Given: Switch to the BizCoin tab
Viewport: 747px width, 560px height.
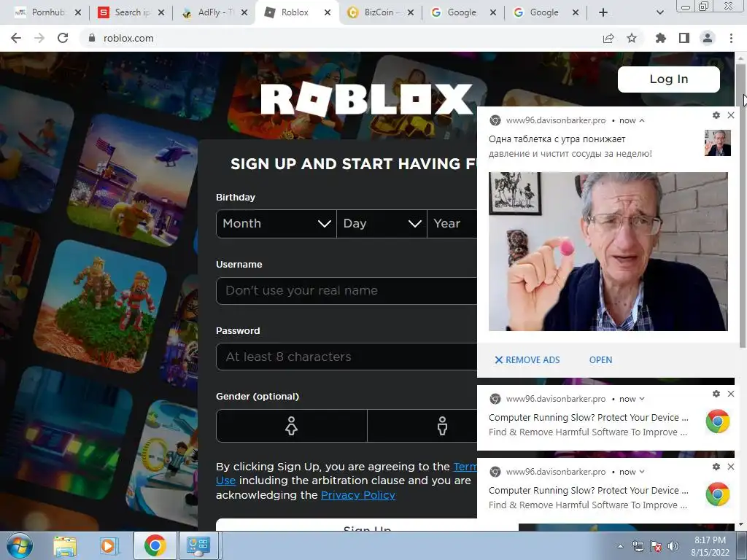Looking at the screenshot, I should (380, 12).
